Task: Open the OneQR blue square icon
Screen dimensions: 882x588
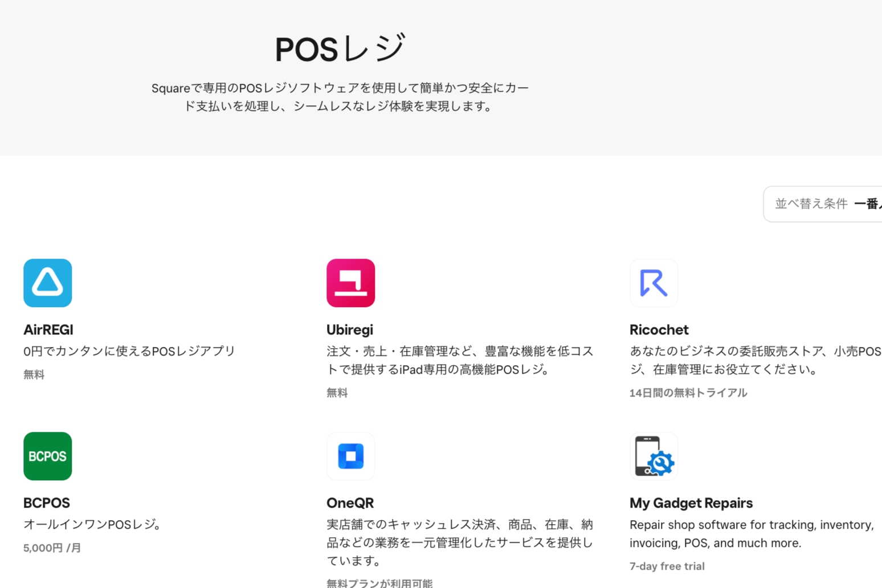Action: tap(351, 456)
